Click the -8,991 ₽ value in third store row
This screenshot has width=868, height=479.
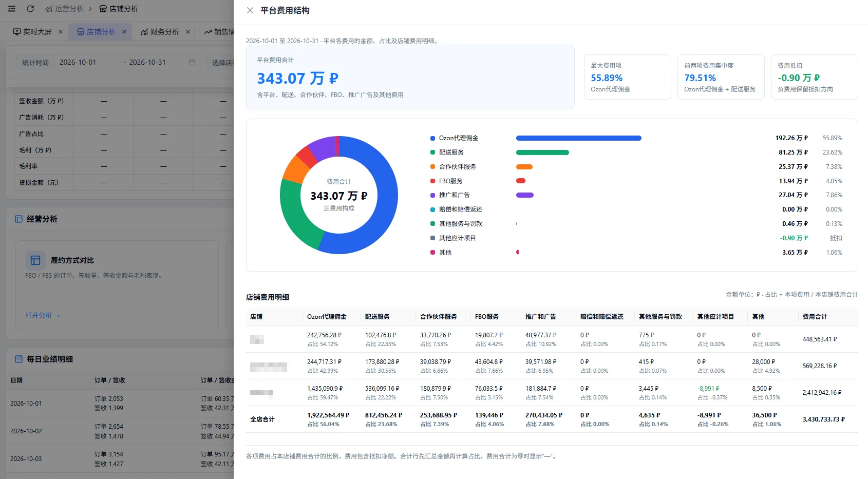click(708, 389)
